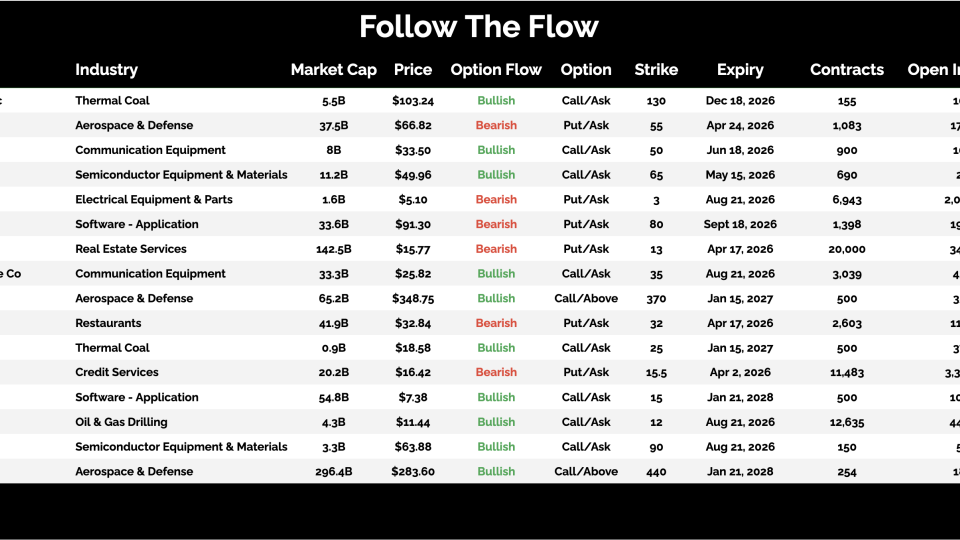The height and width of the screenshot is (540, 960).
Task: Select the $103.24 price cell
Action: tap(413, 101)
